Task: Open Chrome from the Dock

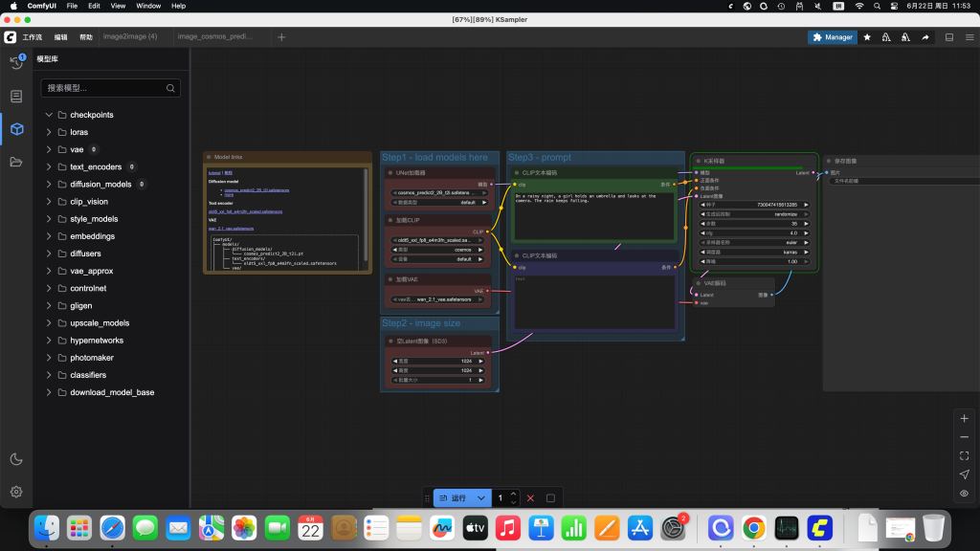Action: pos(754,528)
